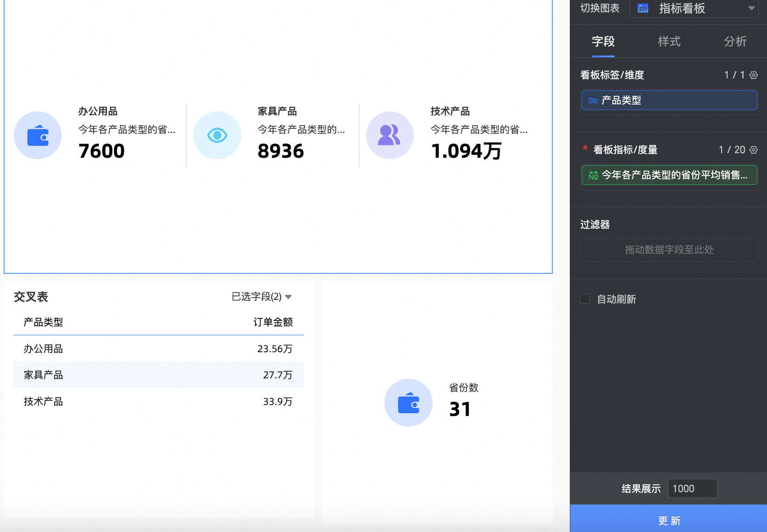Click the 过滤器 drop zone
Screen dimensions: 767x532
pos(669,250)
